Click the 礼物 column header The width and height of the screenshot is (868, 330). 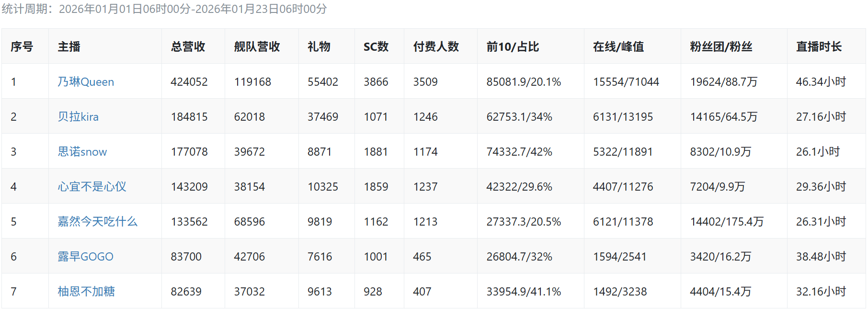pyautogui.click(x=319, y=47)
